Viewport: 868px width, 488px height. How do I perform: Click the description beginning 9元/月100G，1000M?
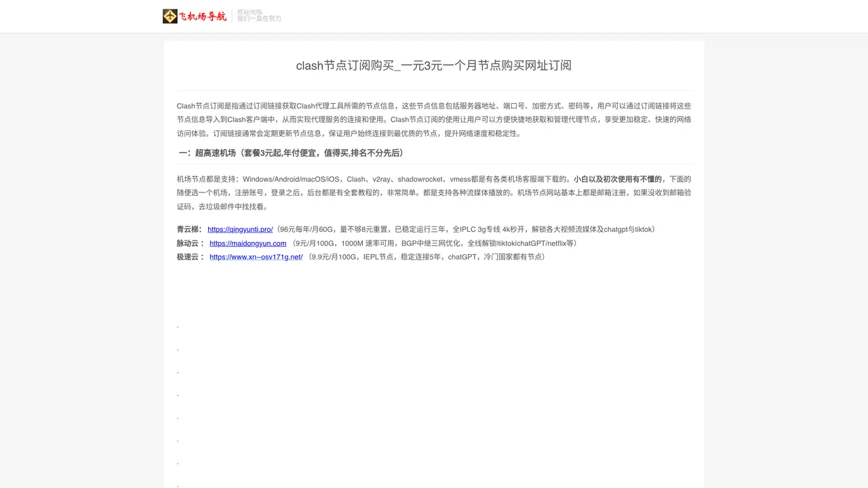(435, 243)
